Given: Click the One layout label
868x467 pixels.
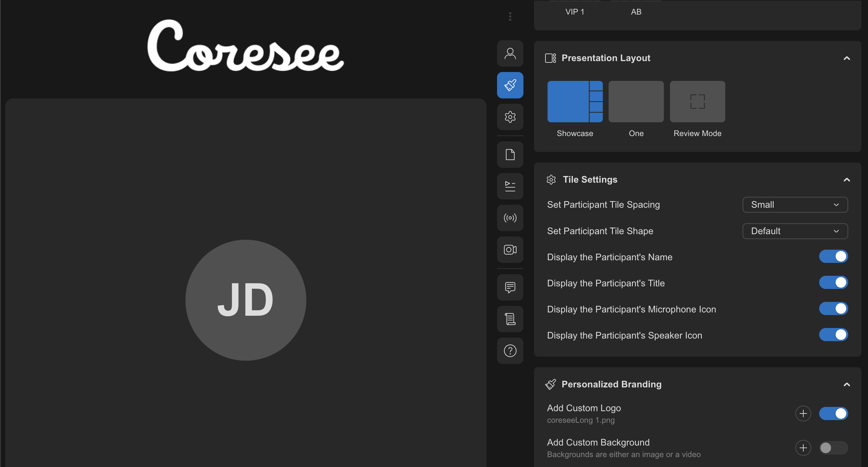Looking at the screenshot, I should (x=636, y=133).
